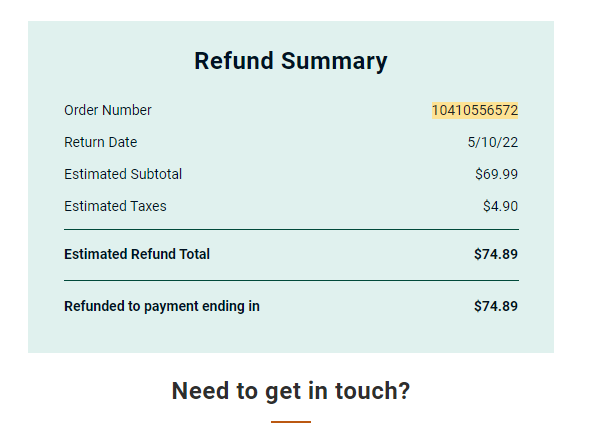Click the highlighted order number 10410556572
Image resolution: width=591 pixels, height=427 pixels.
475,110
